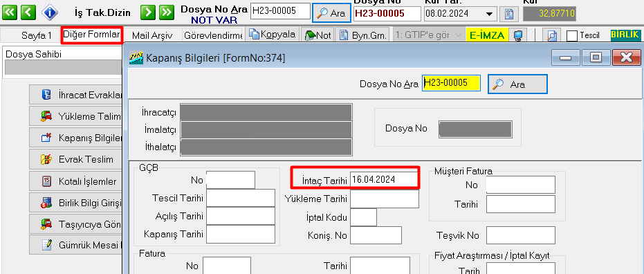Click the İhracatçı field

tap(266, 112)
